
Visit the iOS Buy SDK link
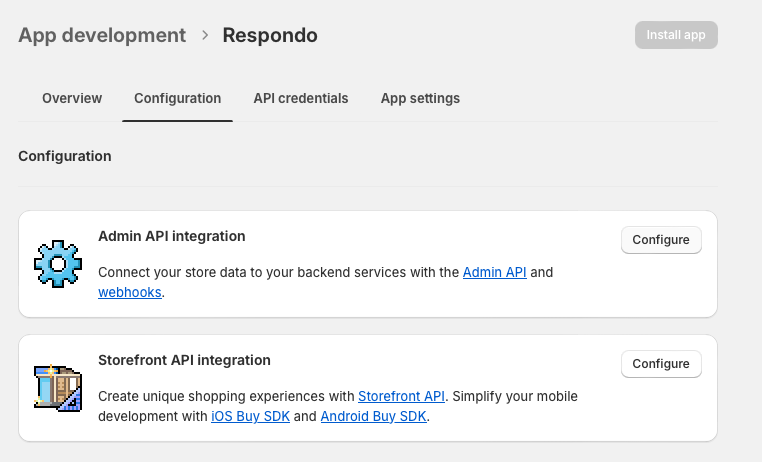coord(250,416)
